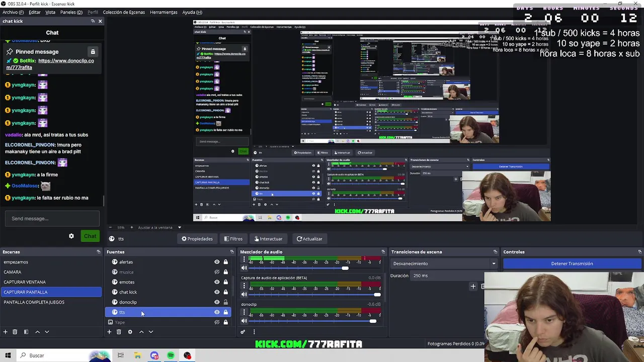Show the Yape source
This screenshot has width=644, height=362.
(x=217, y=322)
